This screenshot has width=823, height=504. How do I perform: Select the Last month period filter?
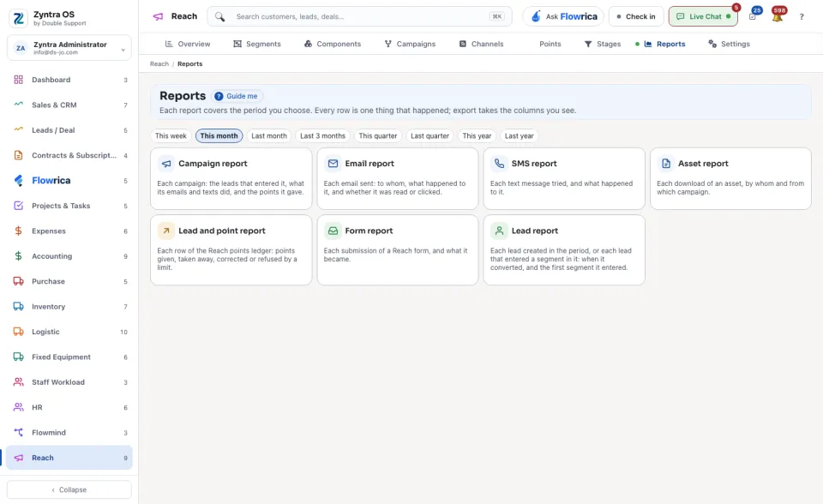click(x=268, y=136)
